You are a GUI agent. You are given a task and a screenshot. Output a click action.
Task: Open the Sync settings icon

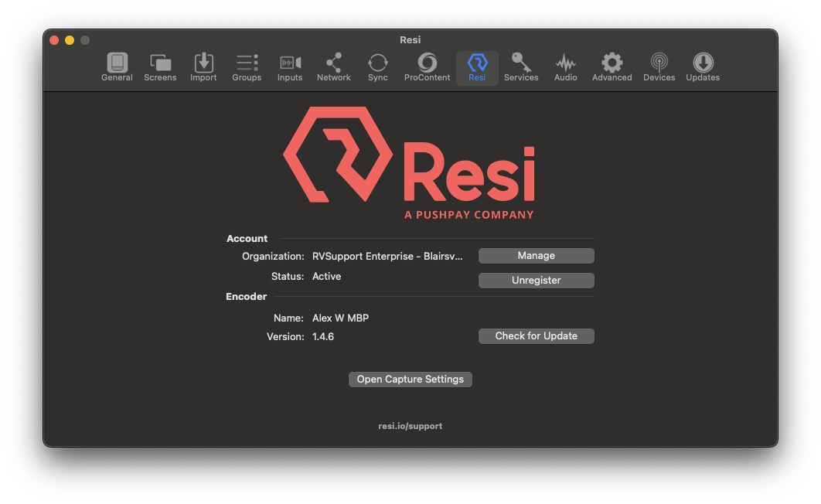click(377, 67)
